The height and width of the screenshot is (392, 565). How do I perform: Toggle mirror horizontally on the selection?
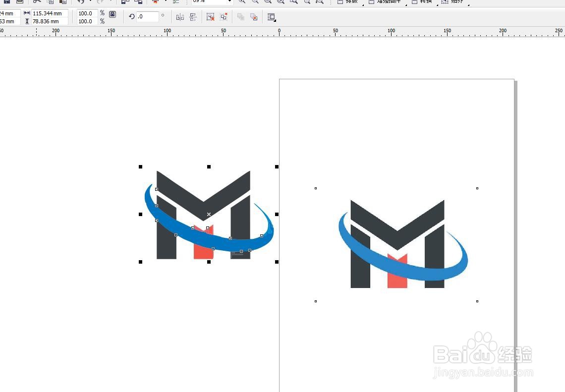pos(179,17)
